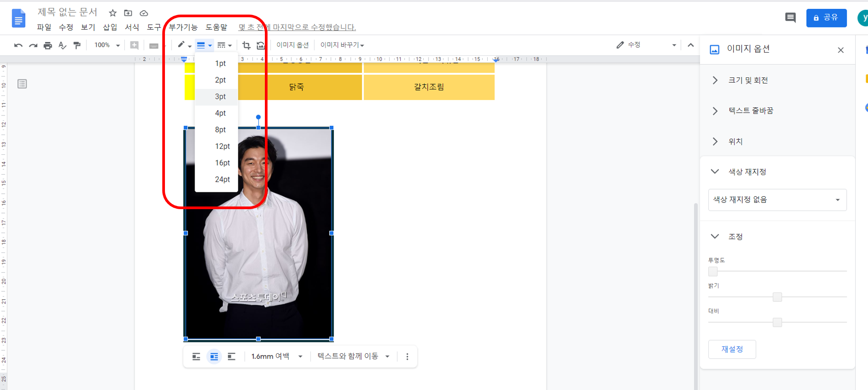Collapse the toolbar with the caret
The width and height of the screenshot is (868, 390).
[691, 45]
